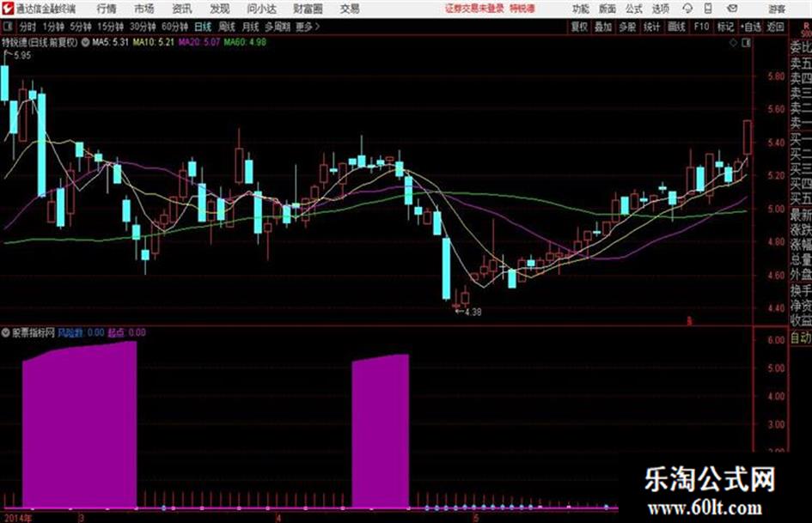Click the 复权 toolbar button
Viewport: 812px width, 523px height.
(x=579, y=27)
